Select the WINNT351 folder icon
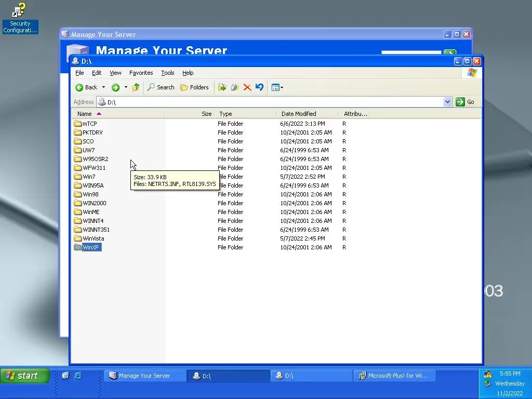Screen dimensions: 532x399 (x=78, y=229)
